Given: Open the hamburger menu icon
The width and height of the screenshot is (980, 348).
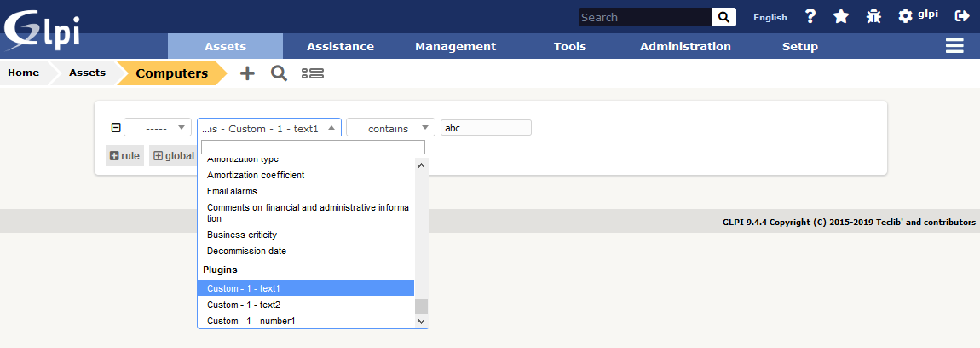Looking at the screenshot, I should pyautogui.click(x=954, y=46).
